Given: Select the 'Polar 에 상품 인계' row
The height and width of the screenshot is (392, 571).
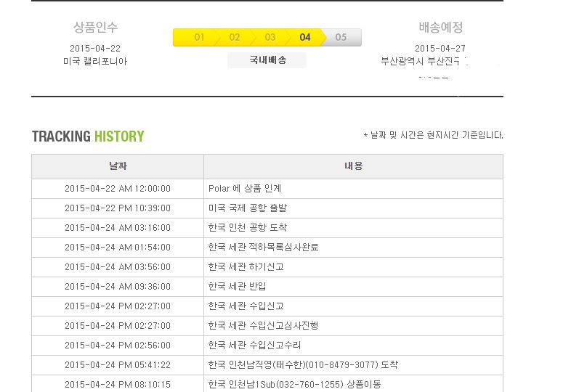Looking at the screenshot, I should tap(245, 189).
